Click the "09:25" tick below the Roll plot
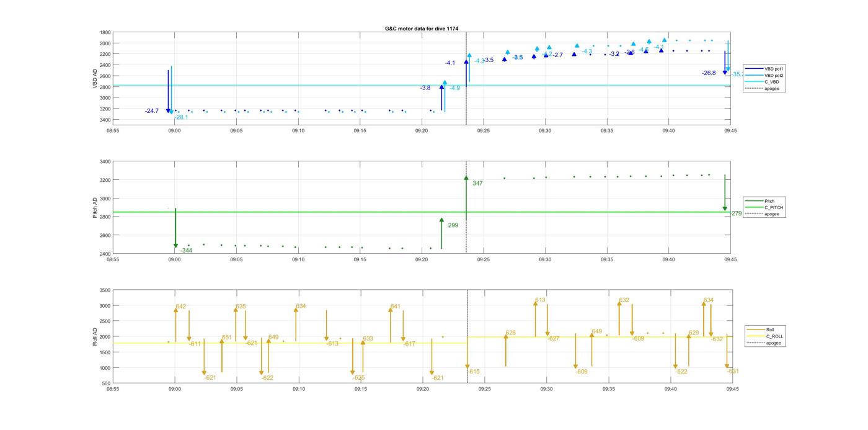The image size is (868, 430). [x=484, y=389]
